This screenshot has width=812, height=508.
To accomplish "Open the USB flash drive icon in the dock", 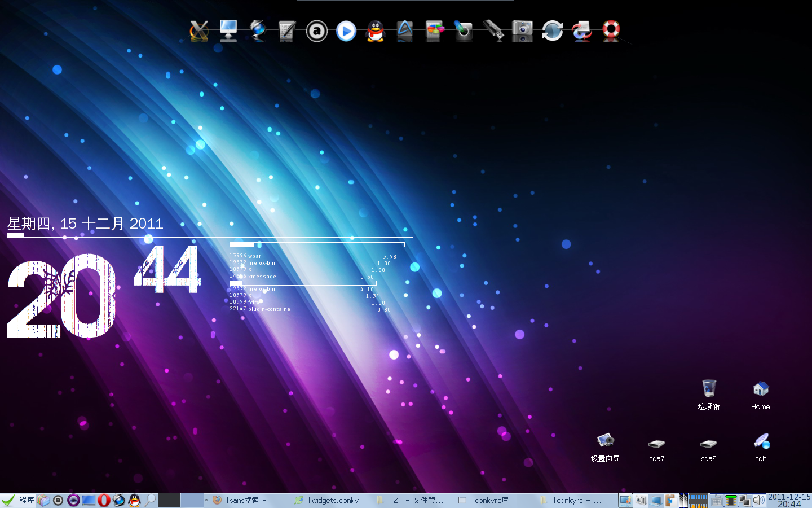I will point(493,31).
